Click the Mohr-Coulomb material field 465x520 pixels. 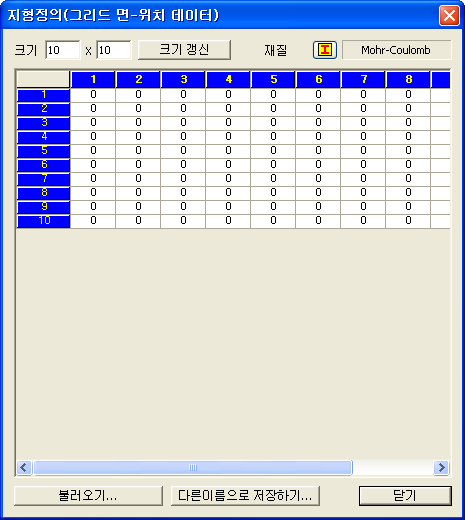click(396, 50)
